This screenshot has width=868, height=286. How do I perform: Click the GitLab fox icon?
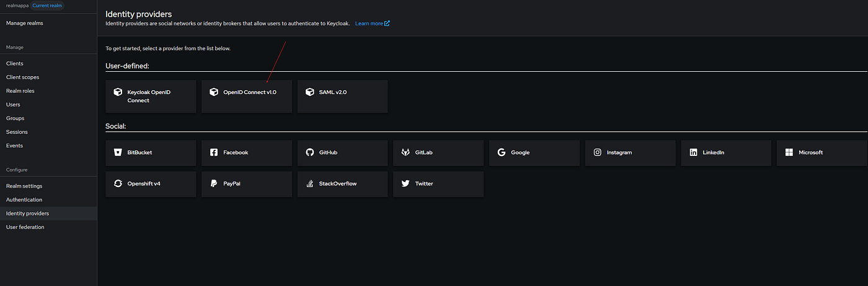405,152
